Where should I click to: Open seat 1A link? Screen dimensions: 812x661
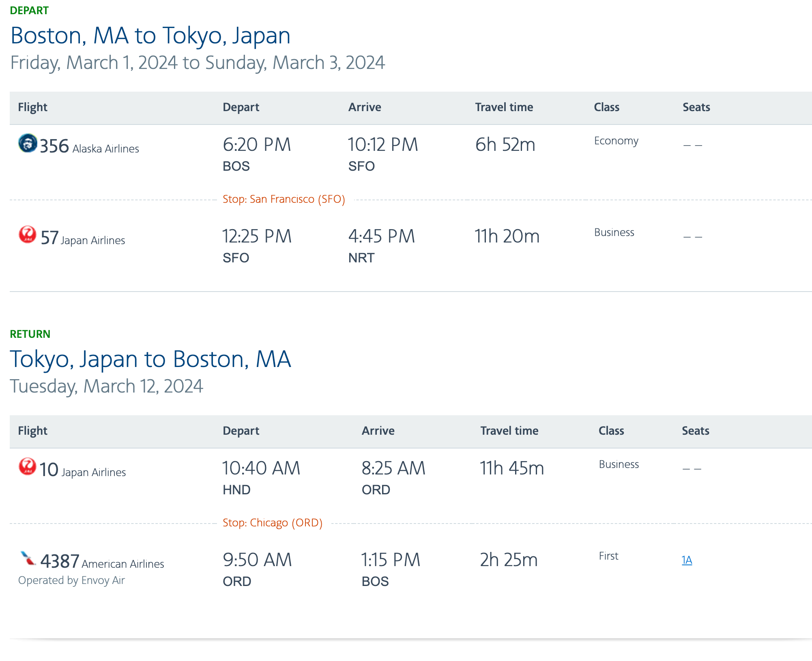(x=687, y=560)
